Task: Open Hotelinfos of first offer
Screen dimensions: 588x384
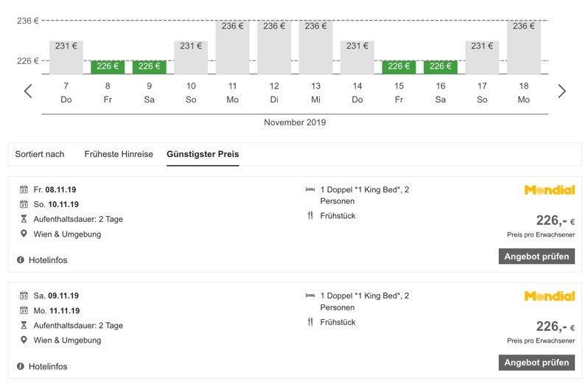Action: 48,260
